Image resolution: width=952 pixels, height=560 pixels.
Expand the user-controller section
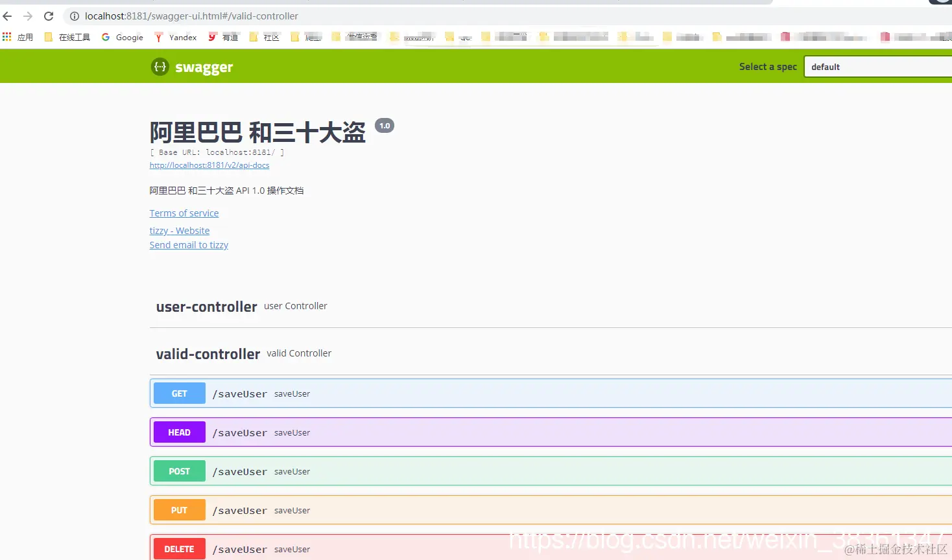tap(206, 306)
